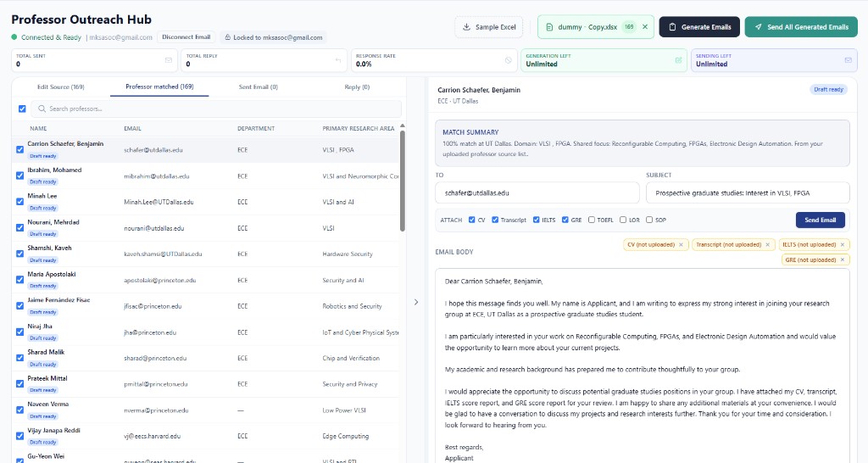
Task: Click the file icon beside dummy - Copy.xlsx
Action: 549,27
